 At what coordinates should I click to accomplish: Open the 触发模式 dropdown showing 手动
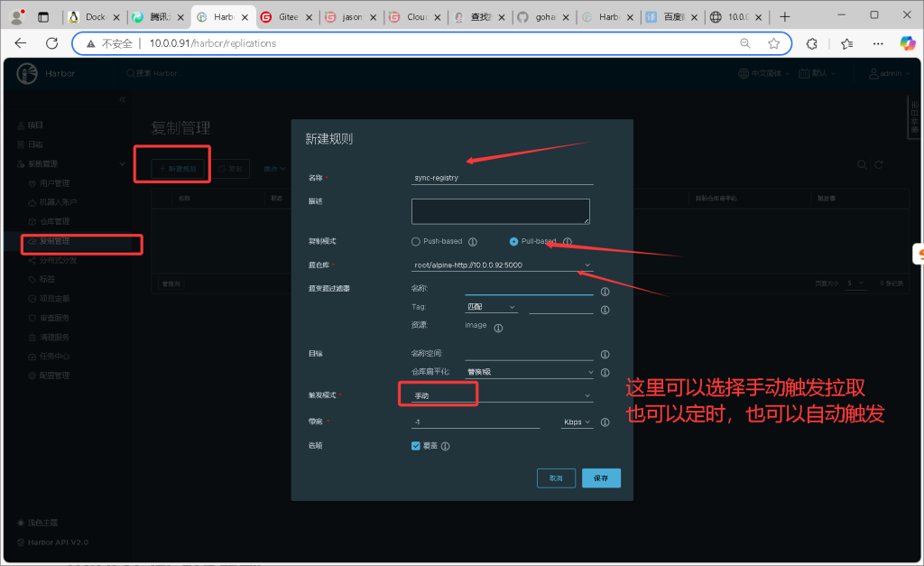(x=502, y=395)
